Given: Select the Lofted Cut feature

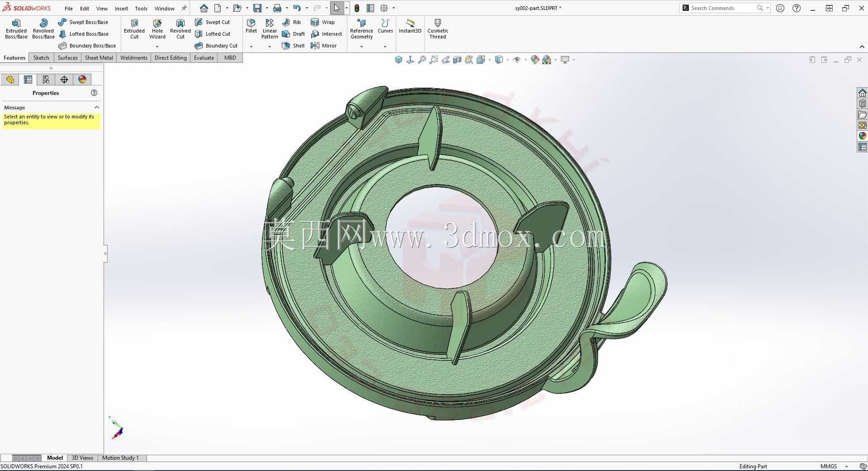Looking at the screenshot, I should [x=213, y=34].
